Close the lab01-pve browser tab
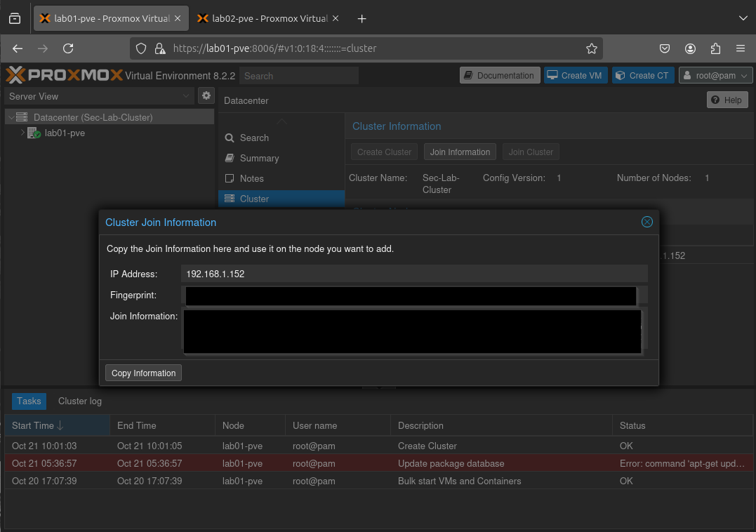Viewport: 756px width, 532px height. coord(178,18)
